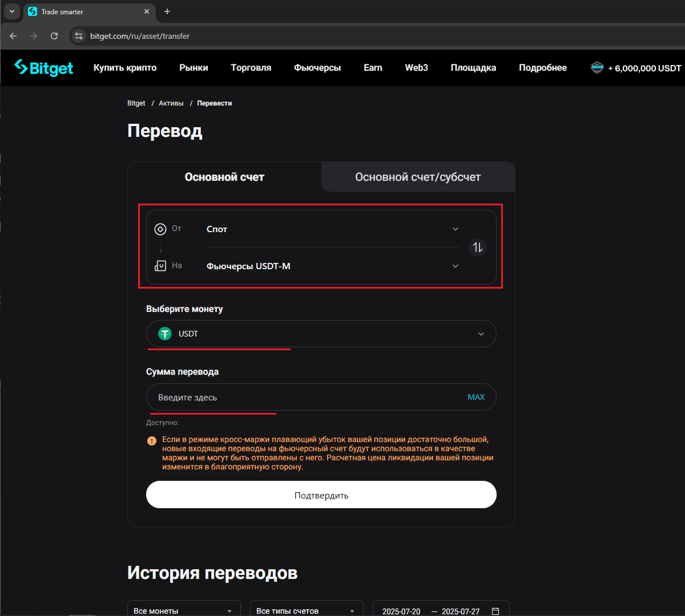The image size is (685, 616).
Task: Go back with browser back arrow
Action: pos(14,36)
